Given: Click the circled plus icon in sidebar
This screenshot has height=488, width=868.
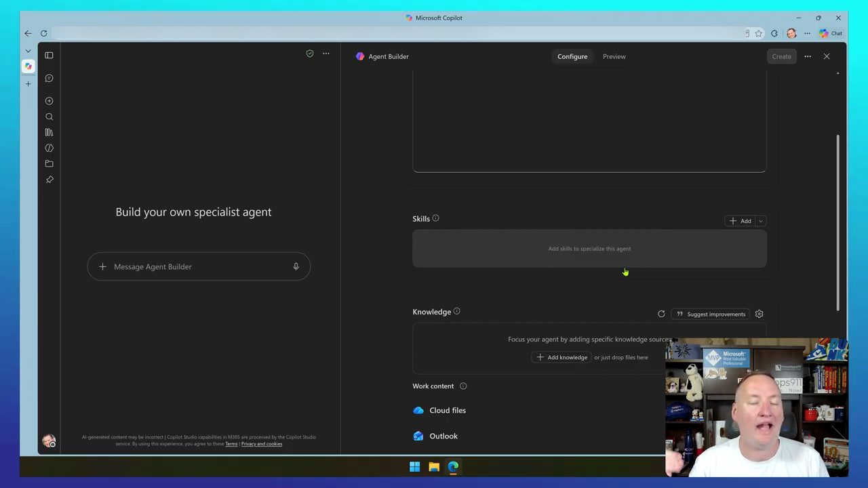Looking at the screenshot, I should (49, 101).
